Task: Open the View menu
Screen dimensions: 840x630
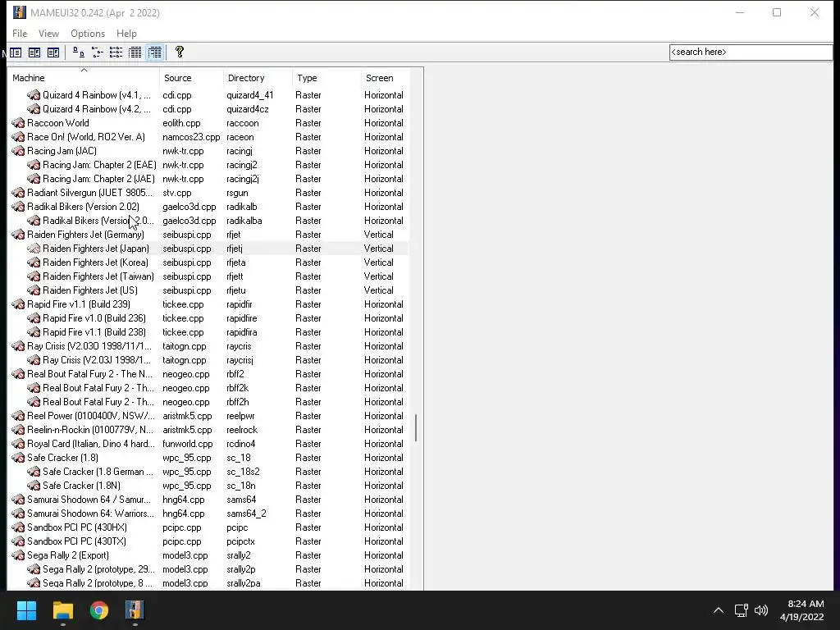Action: click(48, 33)
